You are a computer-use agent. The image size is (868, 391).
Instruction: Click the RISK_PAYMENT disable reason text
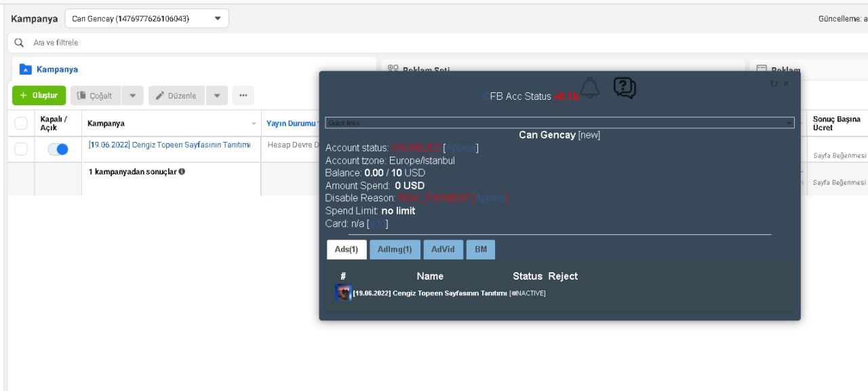[x=434, y=198]
